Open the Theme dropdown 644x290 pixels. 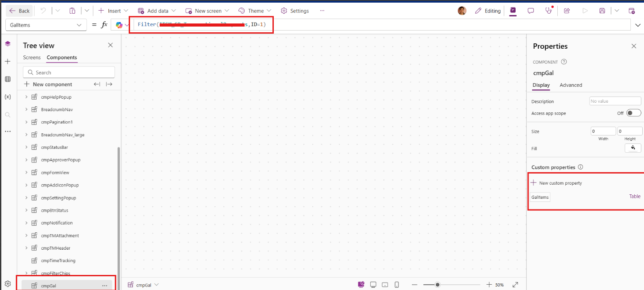255,11
